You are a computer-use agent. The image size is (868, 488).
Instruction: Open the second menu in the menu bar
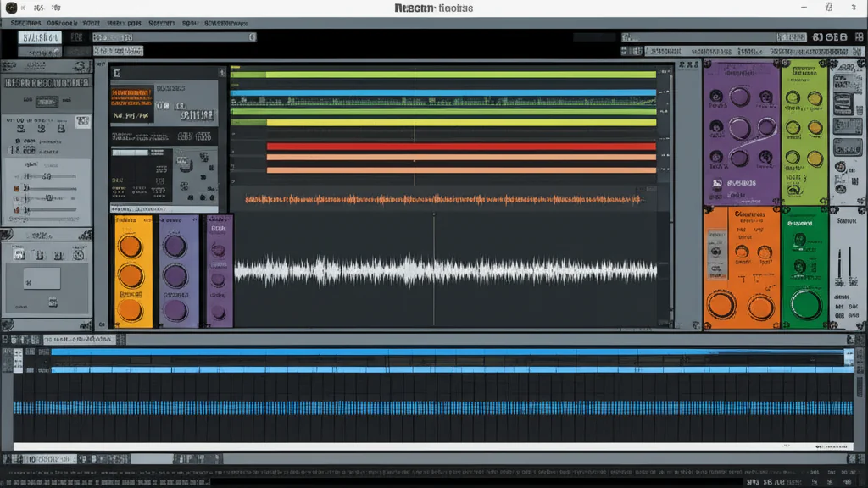(x=62, y=23)
